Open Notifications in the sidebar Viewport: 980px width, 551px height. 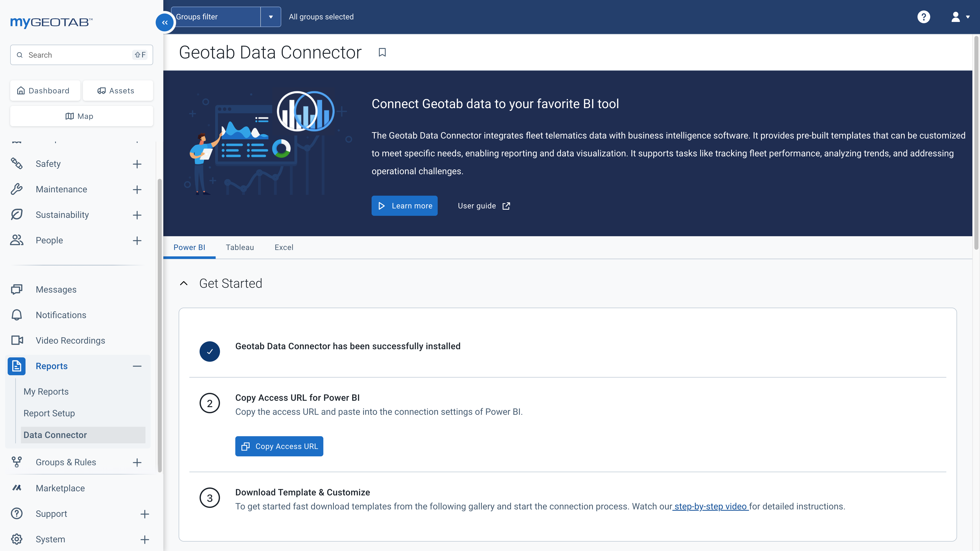pyautogui.click(x=61, y=315)
